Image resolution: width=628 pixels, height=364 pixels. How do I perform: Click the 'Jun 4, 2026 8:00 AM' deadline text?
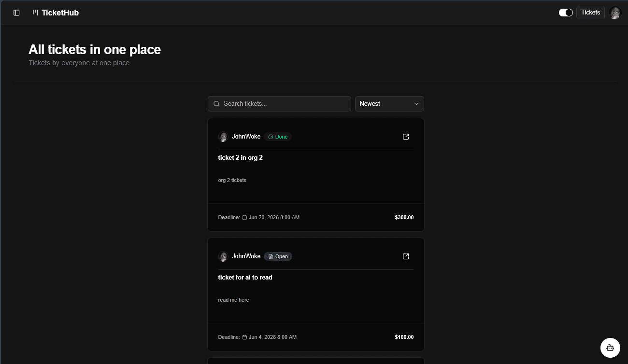[x=273, y=337]
